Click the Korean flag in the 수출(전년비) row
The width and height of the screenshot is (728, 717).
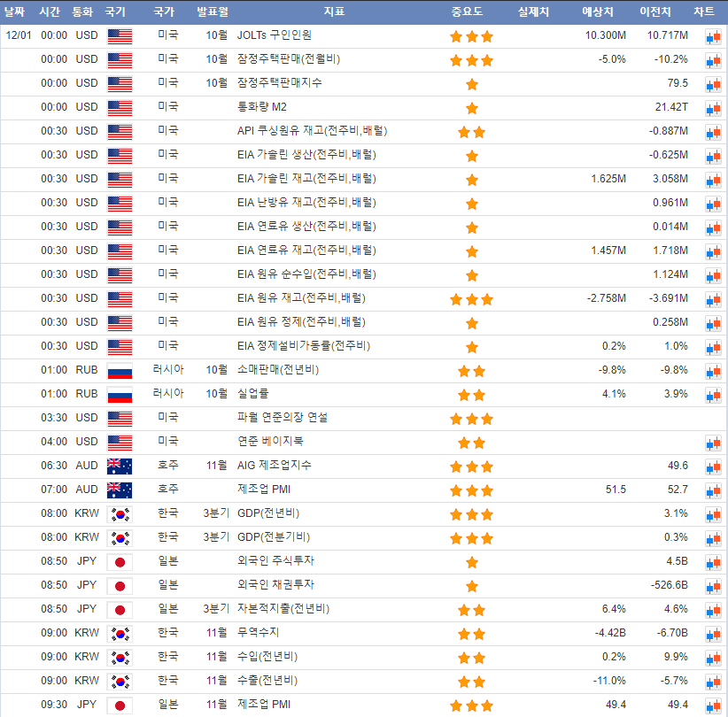pos(119,681)
